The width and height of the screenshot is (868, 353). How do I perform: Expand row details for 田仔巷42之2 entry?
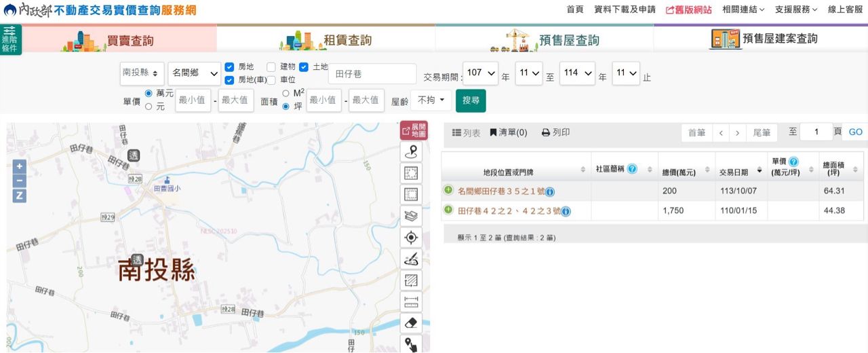point(448,210)
